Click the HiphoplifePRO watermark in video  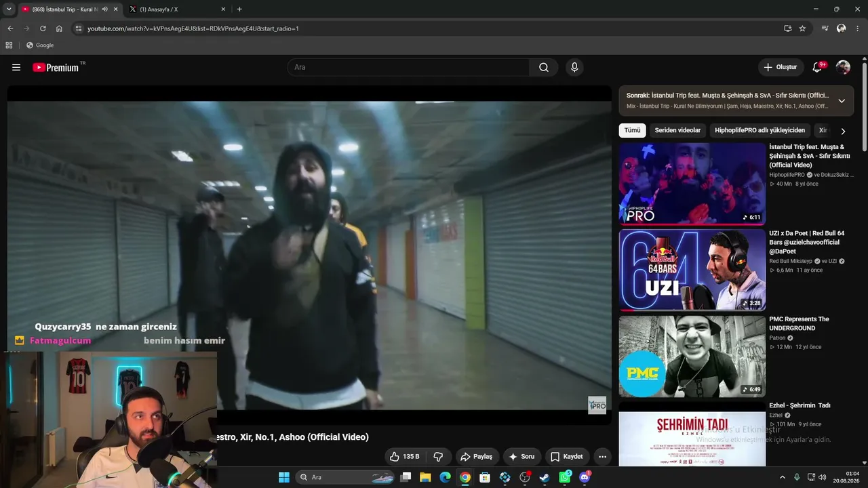(597, 405)
